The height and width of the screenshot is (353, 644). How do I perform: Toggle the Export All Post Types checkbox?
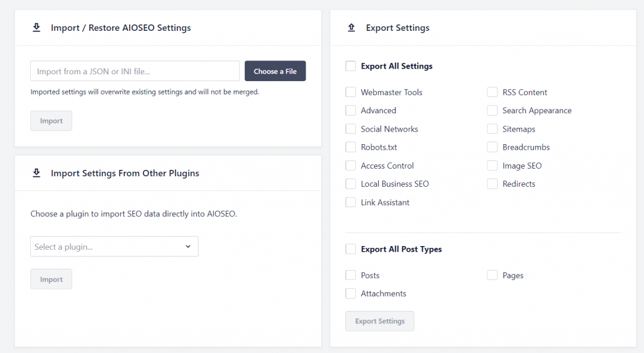point(350,249)
